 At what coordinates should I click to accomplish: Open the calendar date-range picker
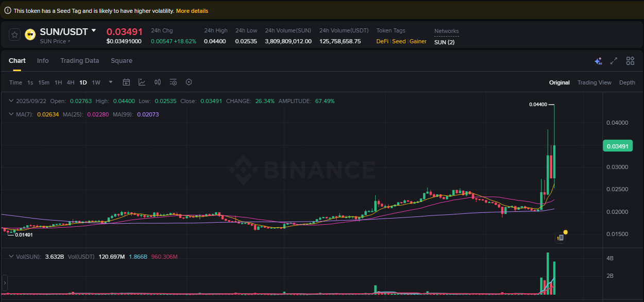pos(126,82)
